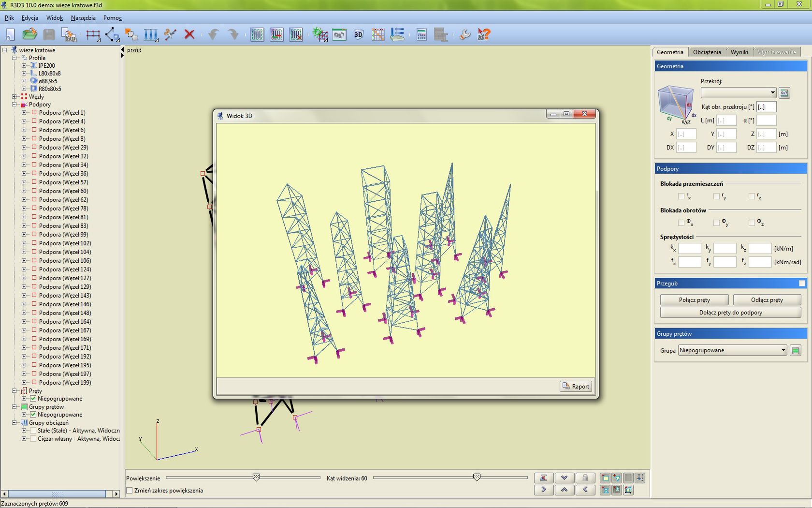Click the Połącz pręty button
The height and width of the screenshot is (508, 812).
coord(694,300)
